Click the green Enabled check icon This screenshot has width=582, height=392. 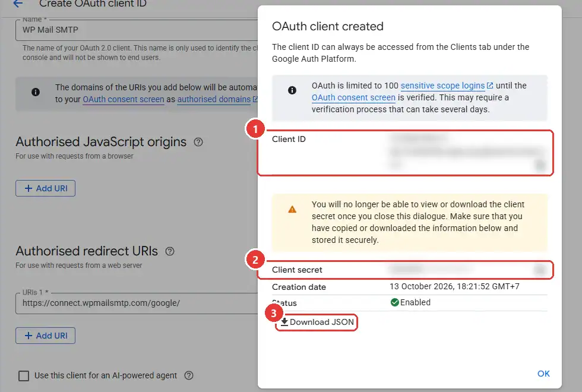coord(394,302)
